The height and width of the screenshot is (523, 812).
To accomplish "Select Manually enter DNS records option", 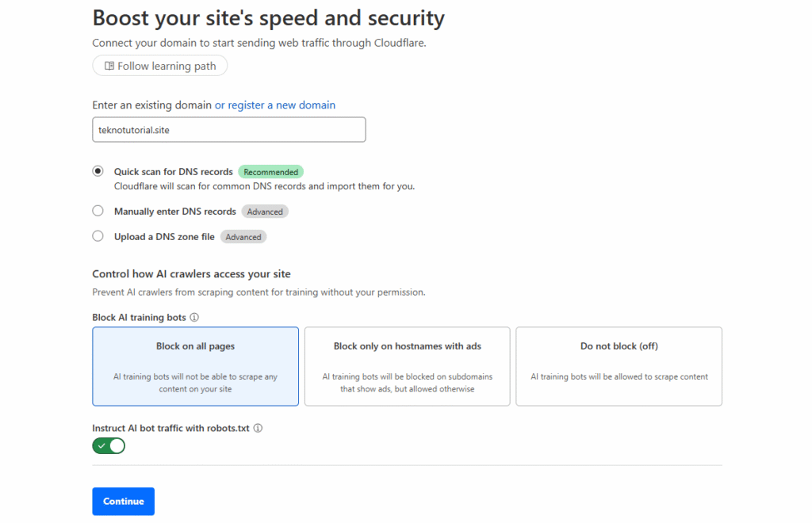I will tap(98, 211).
